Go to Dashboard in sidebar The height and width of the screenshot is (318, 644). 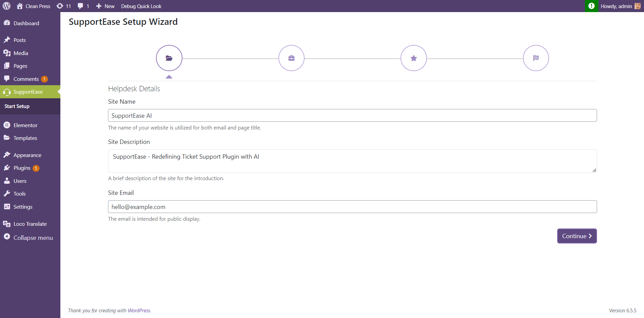[30, 23]
